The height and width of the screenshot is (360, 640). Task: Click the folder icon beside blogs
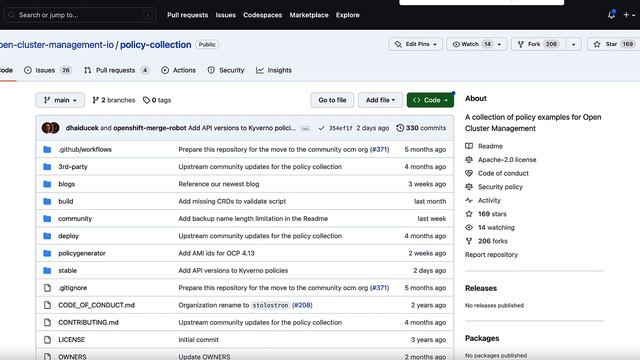[x=47, y=184]
